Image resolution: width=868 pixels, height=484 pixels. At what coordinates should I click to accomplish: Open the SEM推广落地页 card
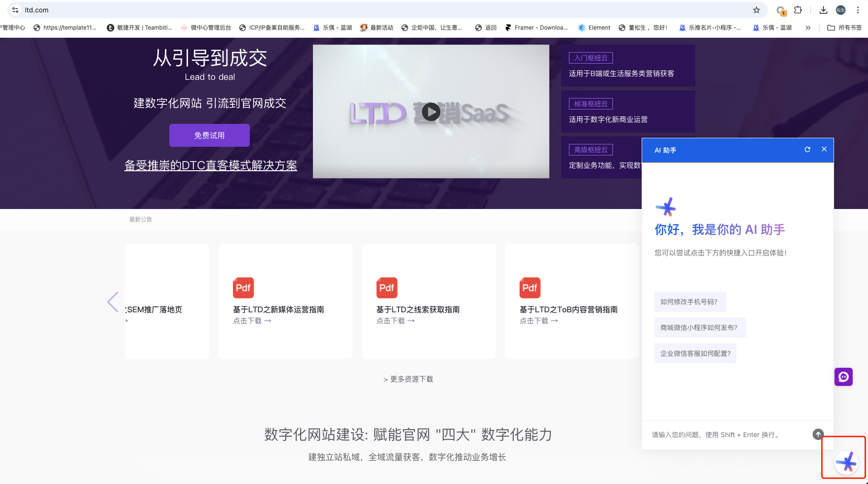[x=167, y=301]
